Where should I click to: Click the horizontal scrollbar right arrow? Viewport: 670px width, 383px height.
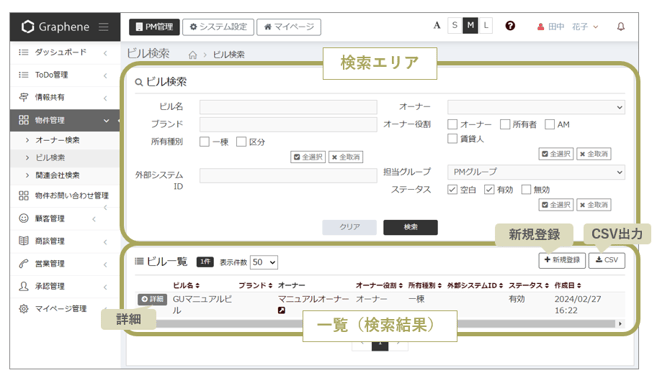[x=620, y=324]
